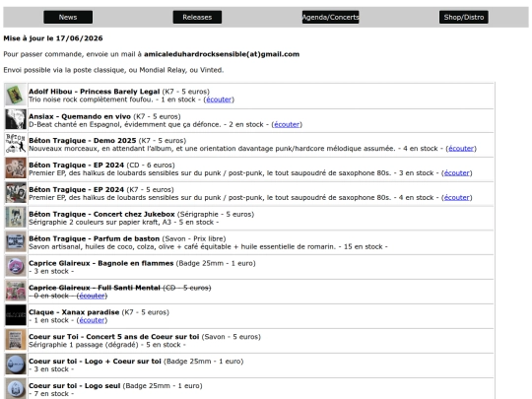Click Bagnole en flammes badge thumbnail
Image resolution: width=532 pixels, height=399 pixels.
coord(16,266)
